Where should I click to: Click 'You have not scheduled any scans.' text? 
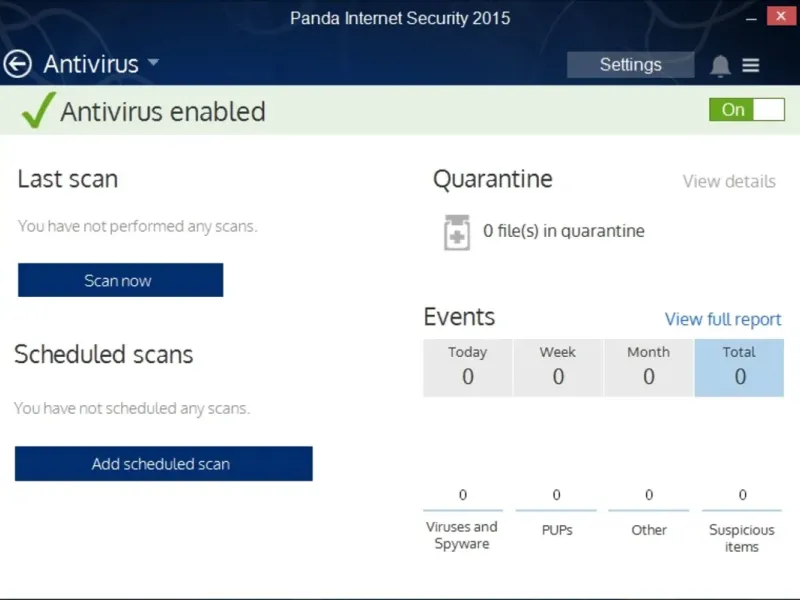tap(132, 408)
